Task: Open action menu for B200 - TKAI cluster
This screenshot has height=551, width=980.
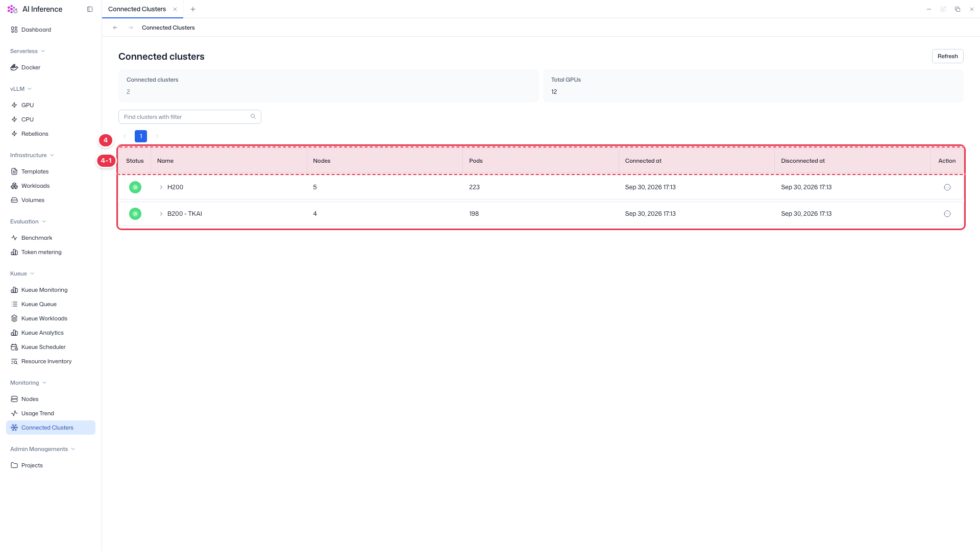Action: point(947,214)
